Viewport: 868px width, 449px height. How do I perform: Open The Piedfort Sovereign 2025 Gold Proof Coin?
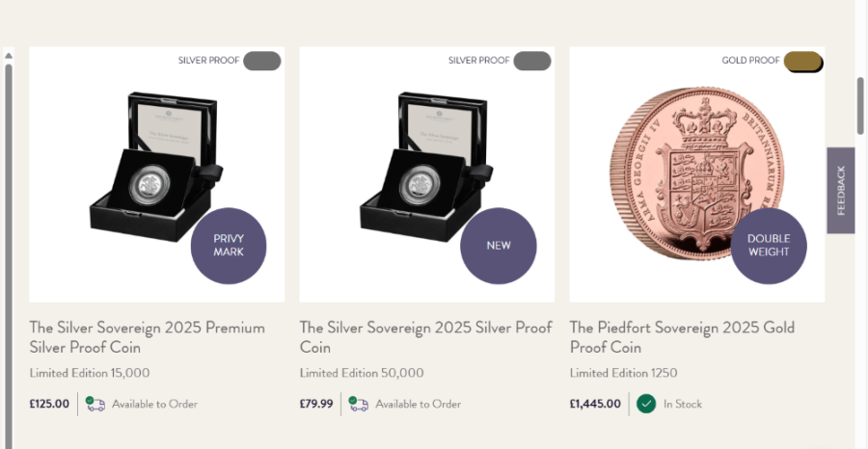[682, 337]
